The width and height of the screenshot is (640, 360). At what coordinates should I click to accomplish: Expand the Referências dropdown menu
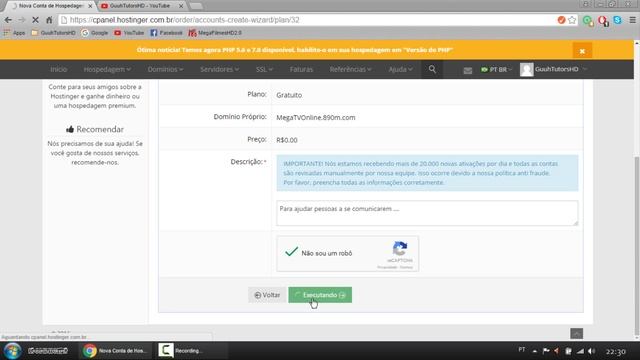point(350,69)
